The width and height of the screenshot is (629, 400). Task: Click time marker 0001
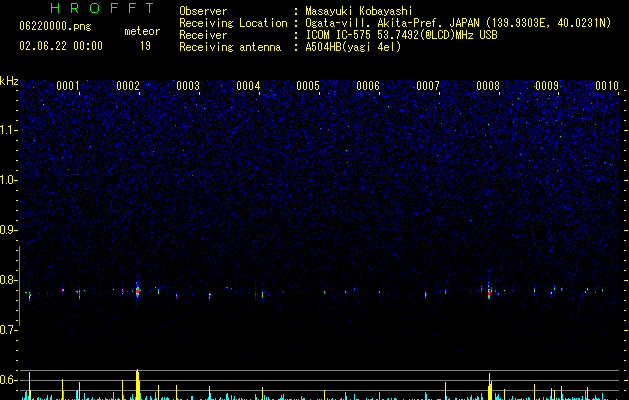coord(68,86)
